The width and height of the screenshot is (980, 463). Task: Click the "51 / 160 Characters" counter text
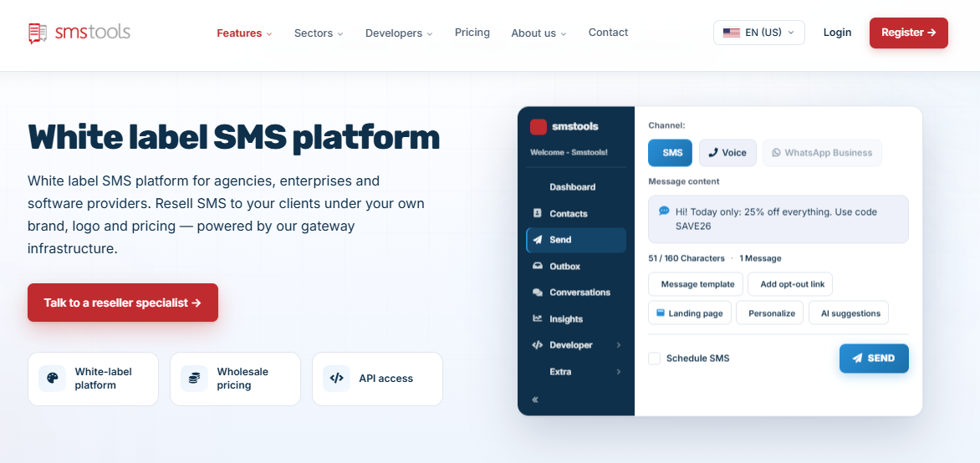[687, 258]
